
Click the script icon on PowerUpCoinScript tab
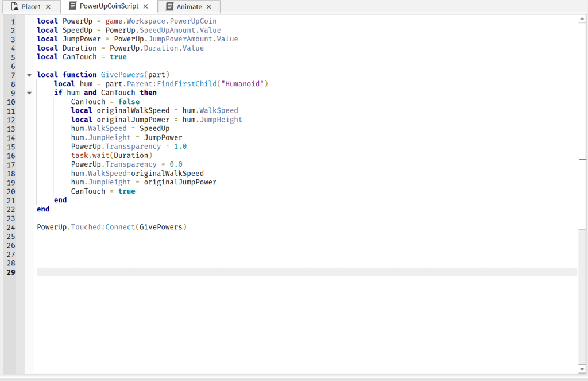tap(72, 6)
